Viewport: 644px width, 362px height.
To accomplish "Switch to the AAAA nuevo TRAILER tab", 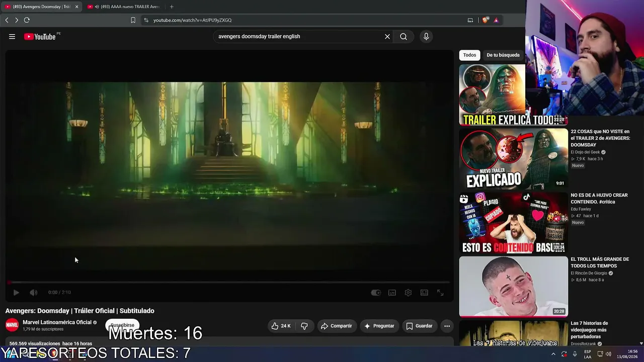I will 123,7.
